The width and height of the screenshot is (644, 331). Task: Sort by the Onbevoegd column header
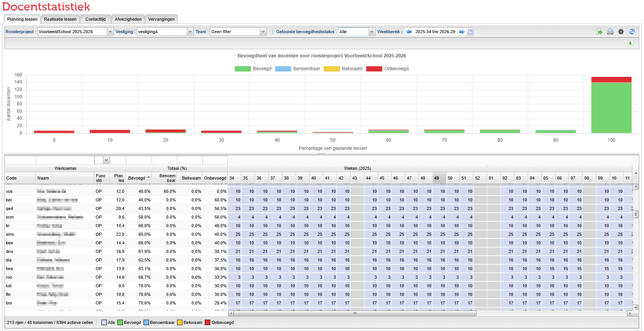pyautogui.click(x=215, y=178)
